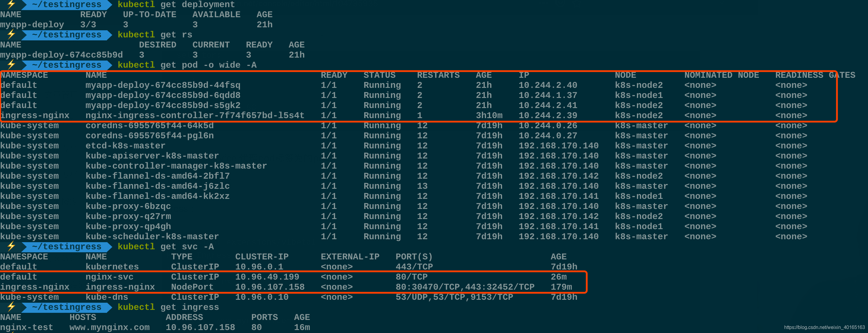868x333 pixels.
Task: Click the nginx-ingress-controller-7f74f657bd-l5s4t pod name
Action: coord(195,115)
